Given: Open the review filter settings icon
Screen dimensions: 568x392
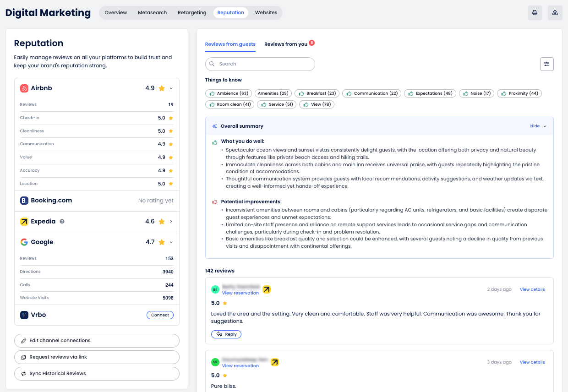Looking at the screenshot, I should point(546,64).
